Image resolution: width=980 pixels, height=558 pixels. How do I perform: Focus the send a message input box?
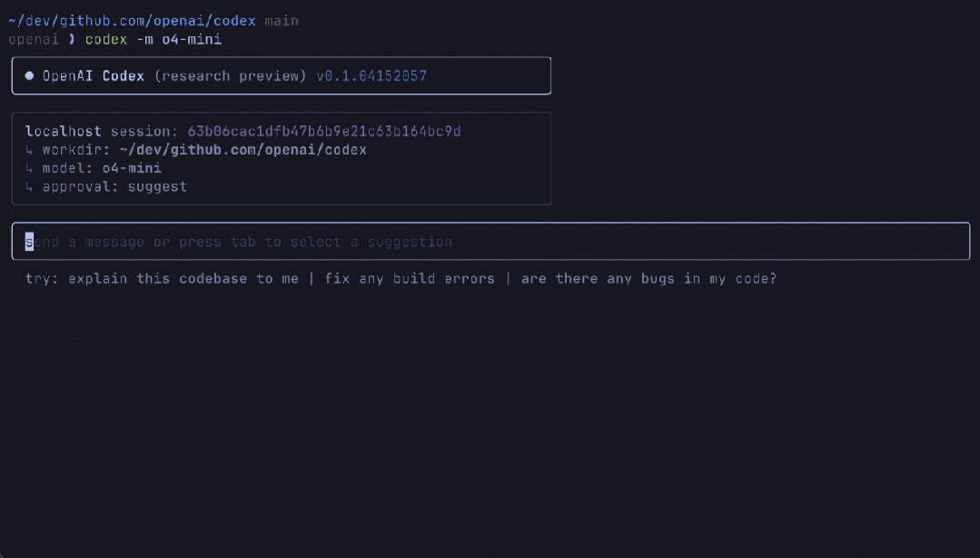[490, 242]
